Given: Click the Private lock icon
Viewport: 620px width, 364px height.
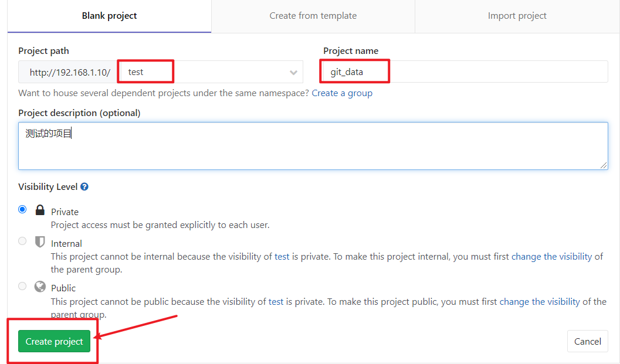Looking at the screenshot, I should click(x=40, y=210).
